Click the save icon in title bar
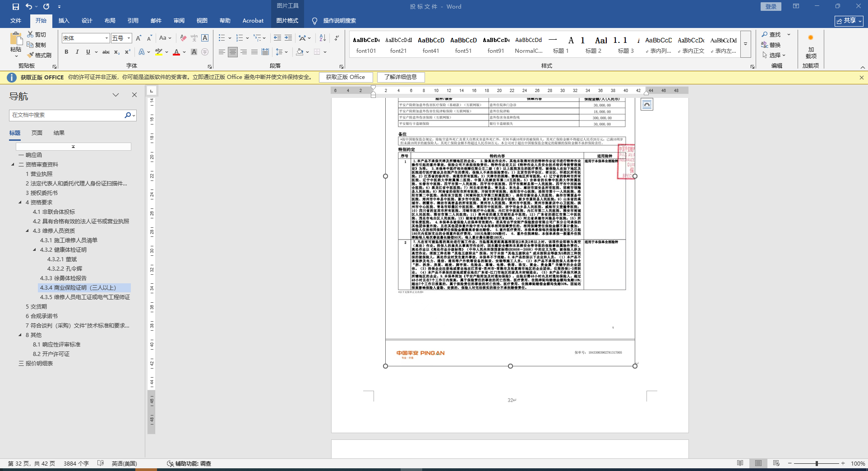This screenshot has height=471, width=868. (x=16, y=7)
